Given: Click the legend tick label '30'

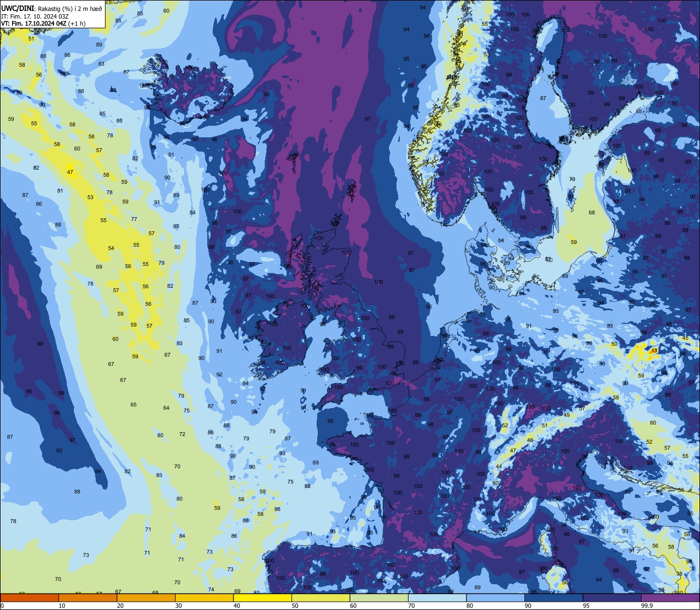Looking at the screenshot, I should 178,606.
